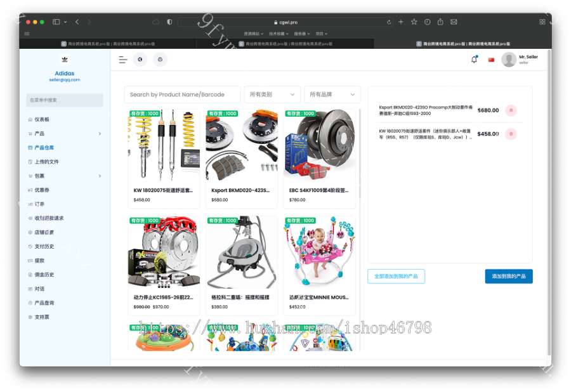This screenshot has height=392, width=571.
Task: Reload the cgwl.pro page
Action: click(x=389, y=22)
